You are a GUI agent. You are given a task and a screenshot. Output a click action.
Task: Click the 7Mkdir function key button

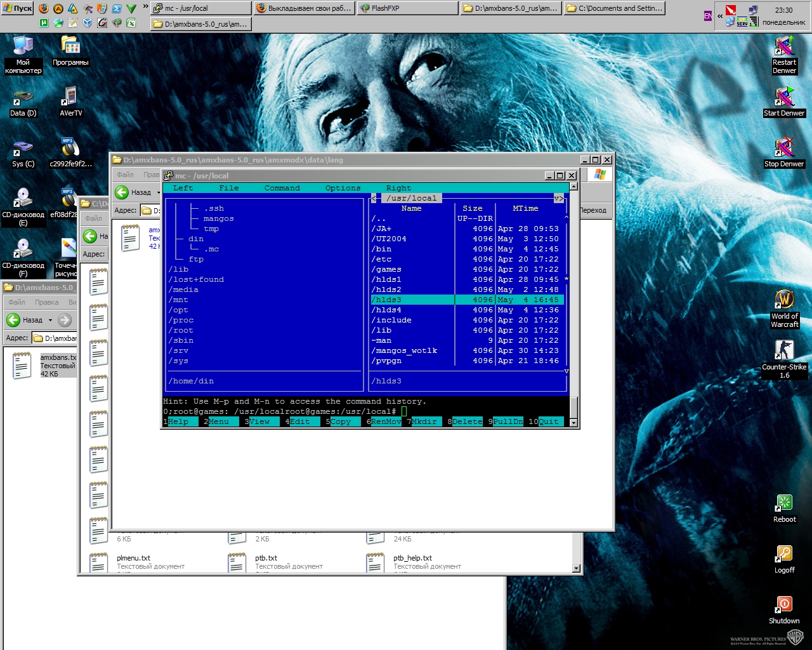424,421
